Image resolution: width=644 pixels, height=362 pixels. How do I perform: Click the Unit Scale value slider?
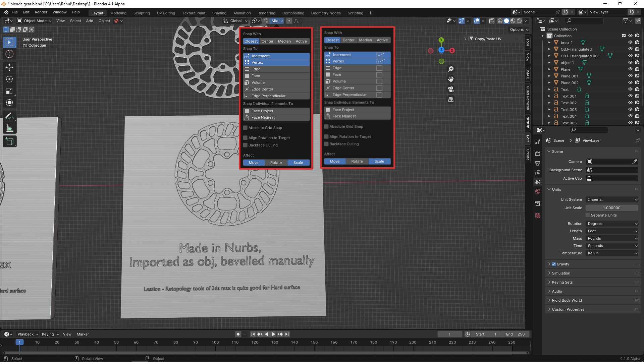[x=612, y=208]
